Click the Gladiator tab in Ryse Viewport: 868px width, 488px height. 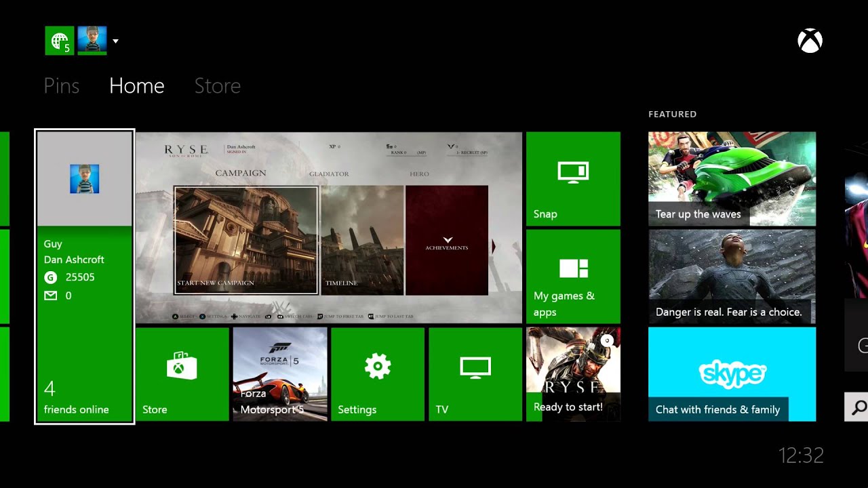pyautogui.click(x=329, y=174)
